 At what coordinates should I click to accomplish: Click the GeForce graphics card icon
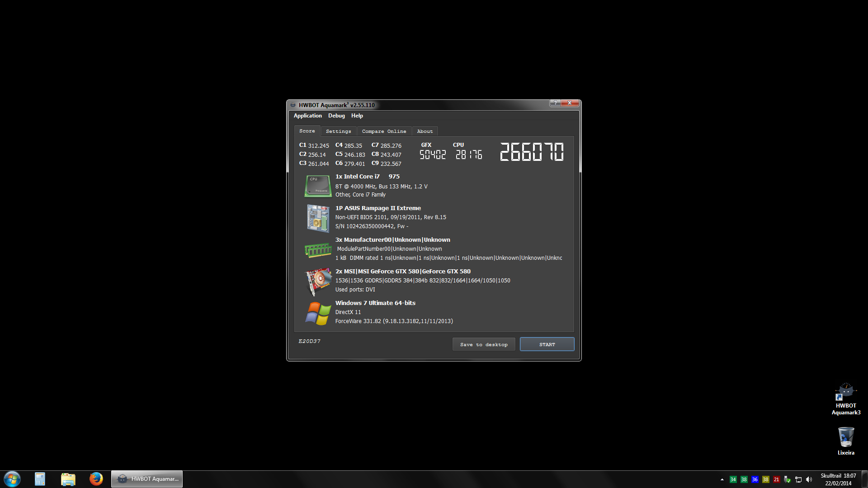point(319,282)
